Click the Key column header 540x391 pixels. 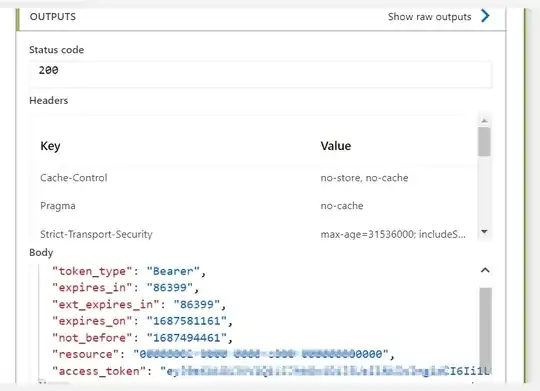coord(50,146)
